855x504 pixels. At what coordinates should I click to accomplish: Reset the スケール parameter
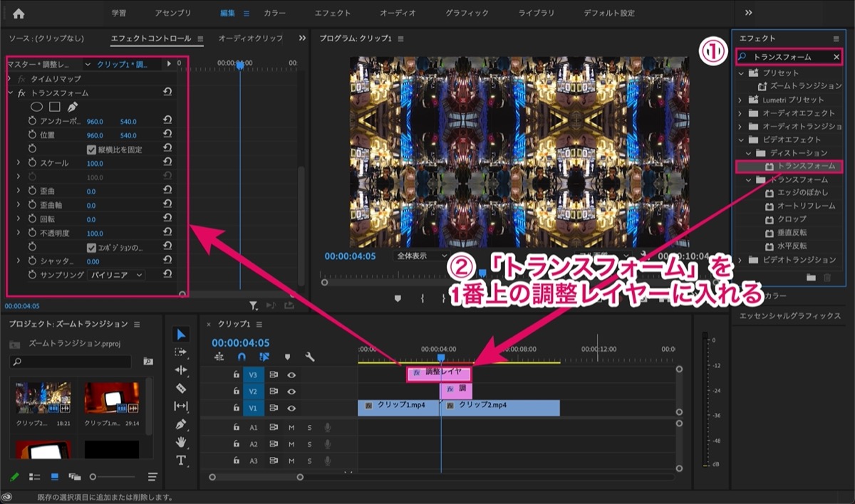click(167, 163)
